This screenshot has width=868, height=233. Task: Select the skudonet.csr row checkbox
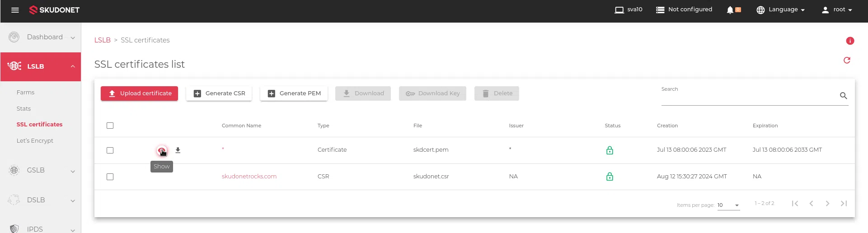pos(110,177)
